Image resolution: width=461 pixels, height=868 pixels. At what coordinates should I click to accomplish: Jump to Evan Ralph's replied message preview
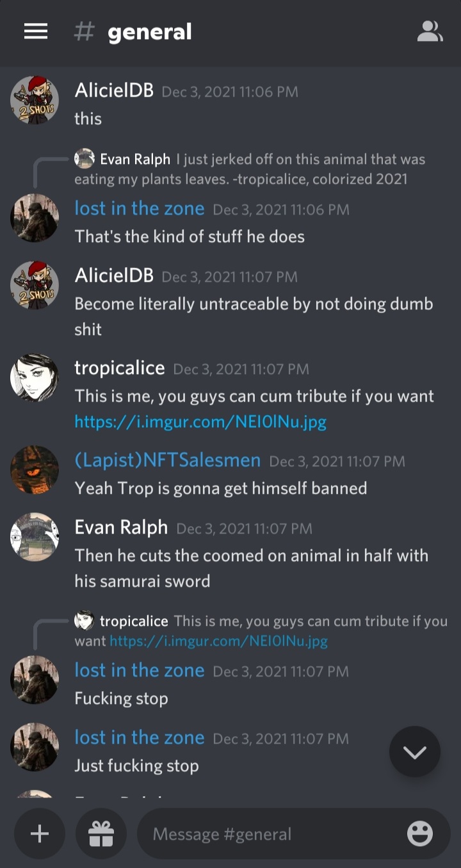pos(250,168)
